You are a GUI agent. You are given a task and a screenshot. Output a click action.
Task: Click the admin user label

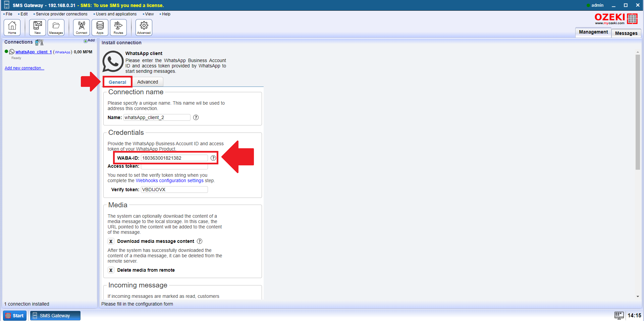pos(597,5)
